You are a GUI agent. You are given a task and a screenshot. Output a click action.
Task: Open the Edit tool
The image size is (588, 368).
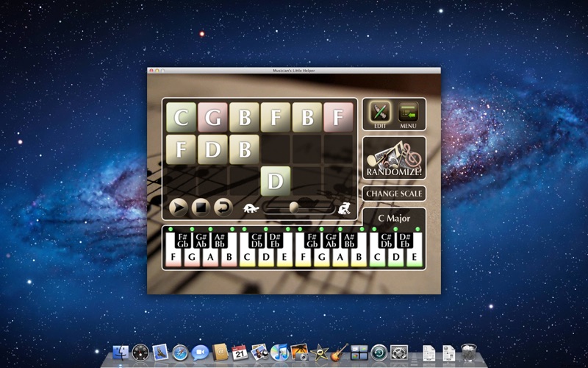pyautogui.click(x=380, y=114)
